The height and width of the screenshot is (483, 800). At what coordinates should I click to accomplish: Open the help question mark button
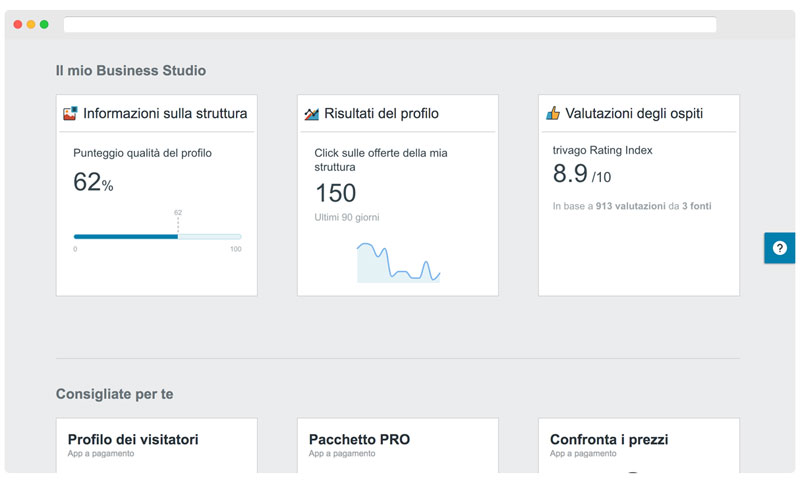779,248
